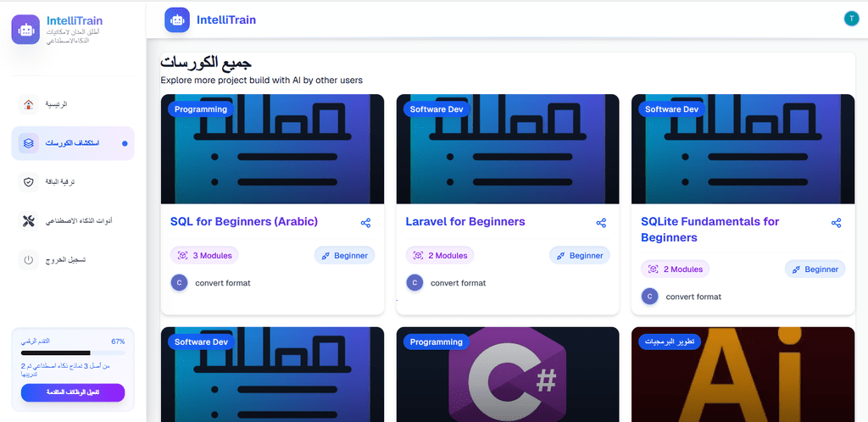Screen dimensions: 868x422
Task: Click author avatar on Laravel for Beginners card
Action: [415, 283]
